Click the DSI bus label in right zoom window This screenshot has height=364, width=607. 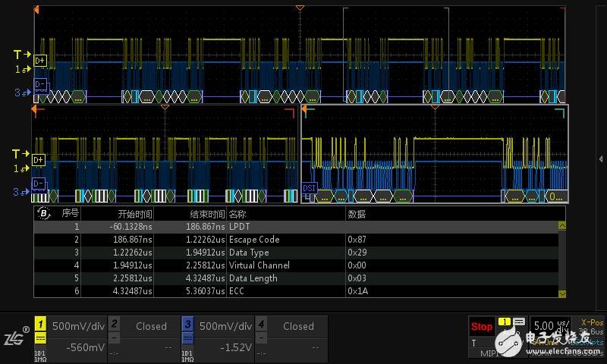(x=310, y=188)
